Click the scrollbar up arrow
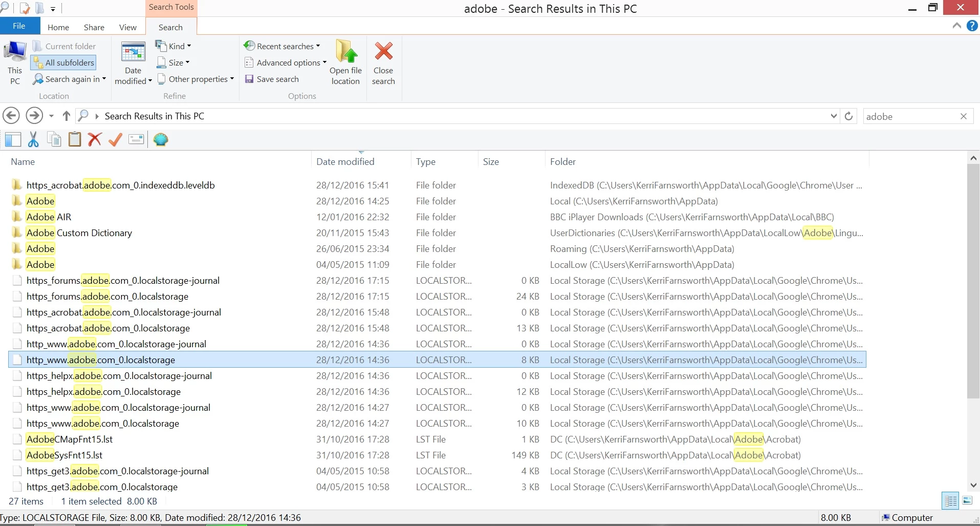 tap(973, 159)
